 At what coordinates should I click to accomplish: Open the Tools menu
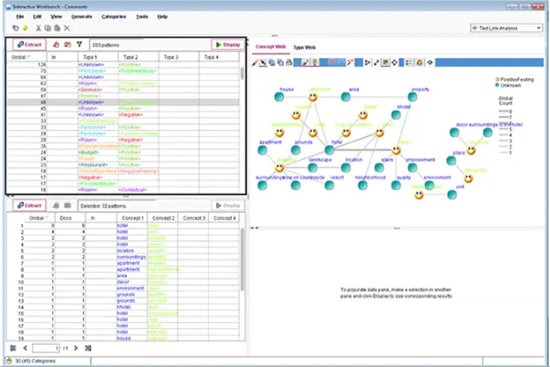[142, 16]
